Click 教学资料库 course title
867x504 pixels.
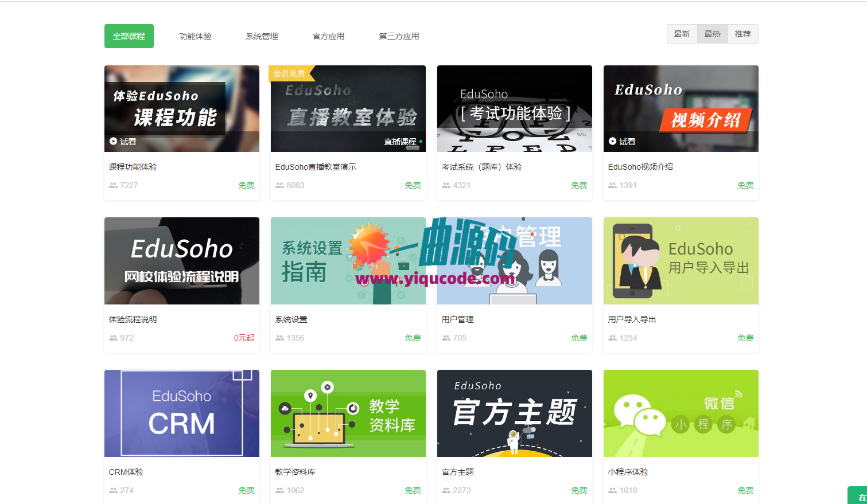click(x=296, y=472)
